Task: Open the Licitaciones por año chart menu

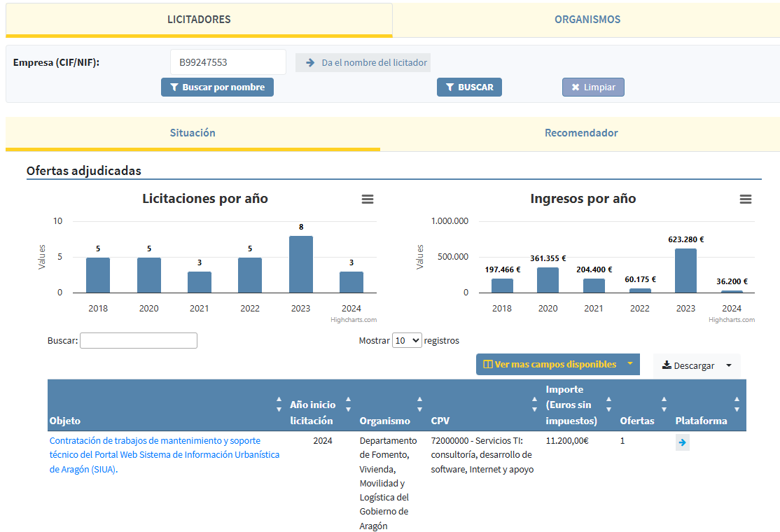Action: tap(367, 199)
